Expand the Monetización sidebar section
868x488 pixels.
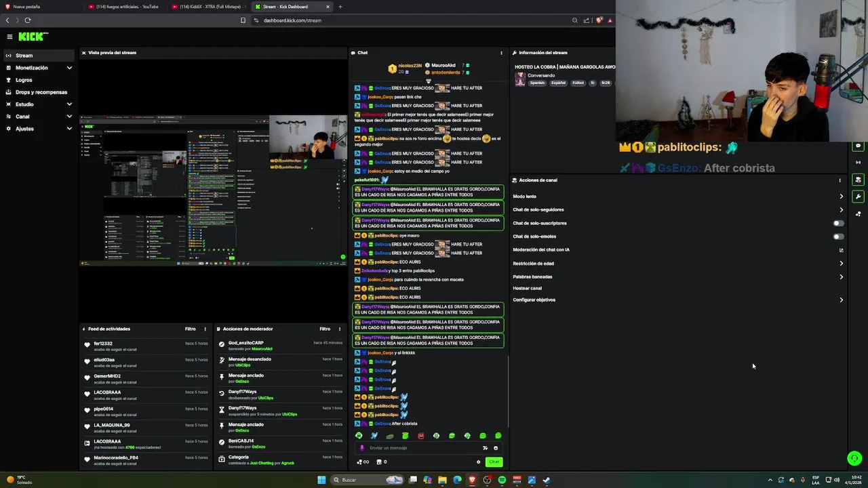tap(38, 68)
